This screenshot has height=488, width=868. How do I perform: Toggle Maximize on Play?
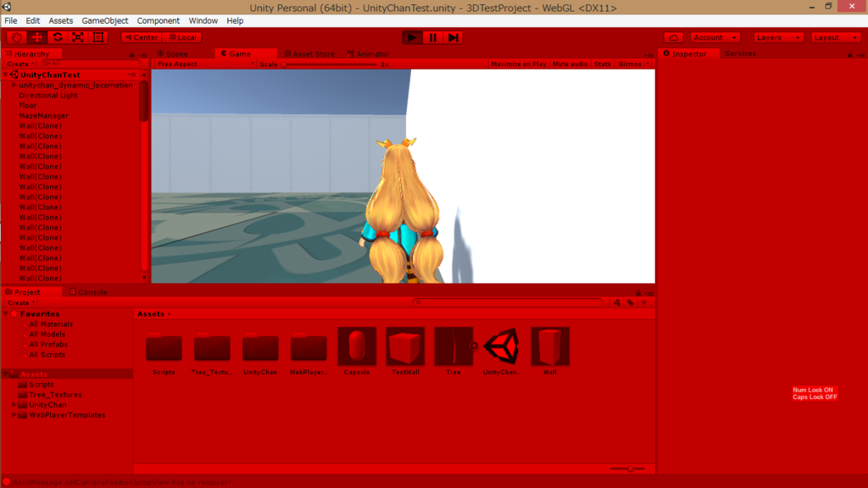[x=519, y=64]
